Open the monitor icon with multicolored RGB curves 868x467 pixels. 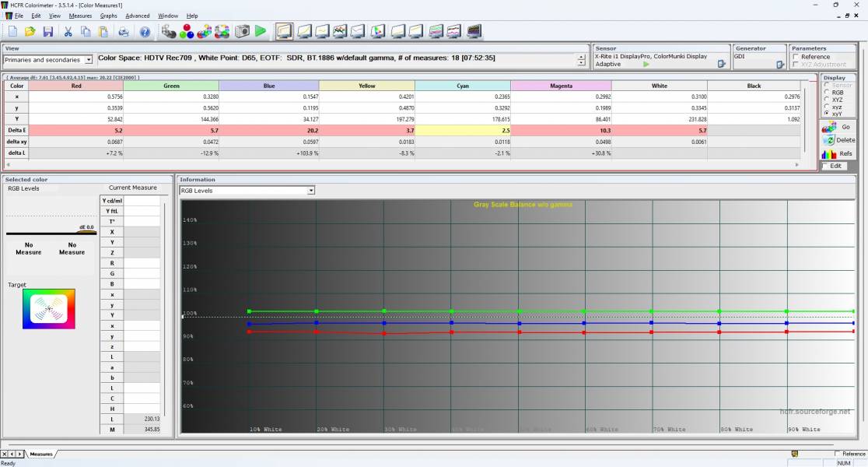pyautogui.click(x=340, y=32)
